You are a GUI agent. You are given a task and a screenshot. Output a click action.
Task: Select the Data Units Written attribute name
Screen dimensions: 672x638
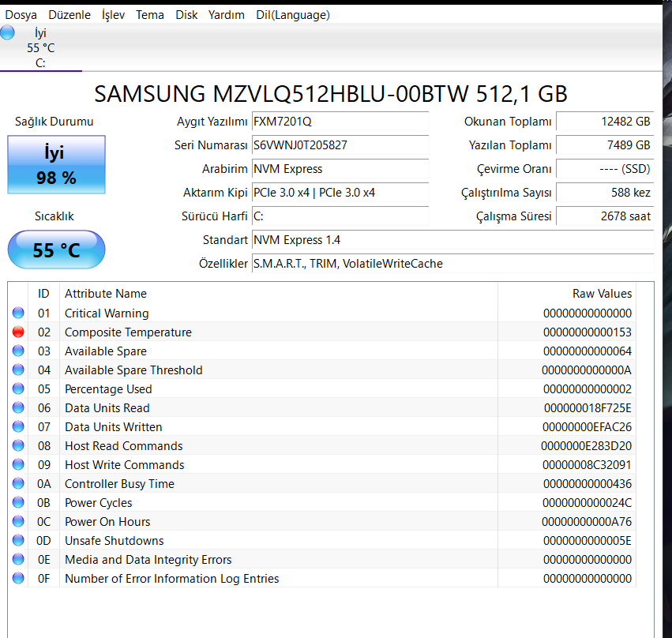114,426
